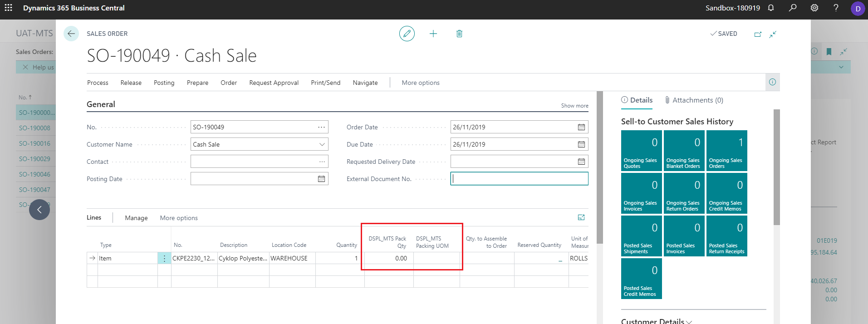Click the DSPL_MTS Pack Qty cell 0.00
Viewport: 868px width, 324px height.
pyautogui.click(x=389, y=258)
